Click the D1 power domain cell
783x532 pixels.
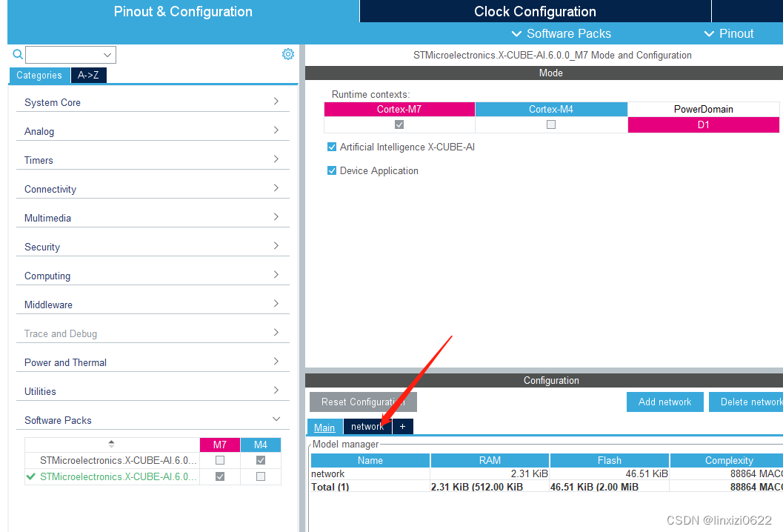pos(703,125)
